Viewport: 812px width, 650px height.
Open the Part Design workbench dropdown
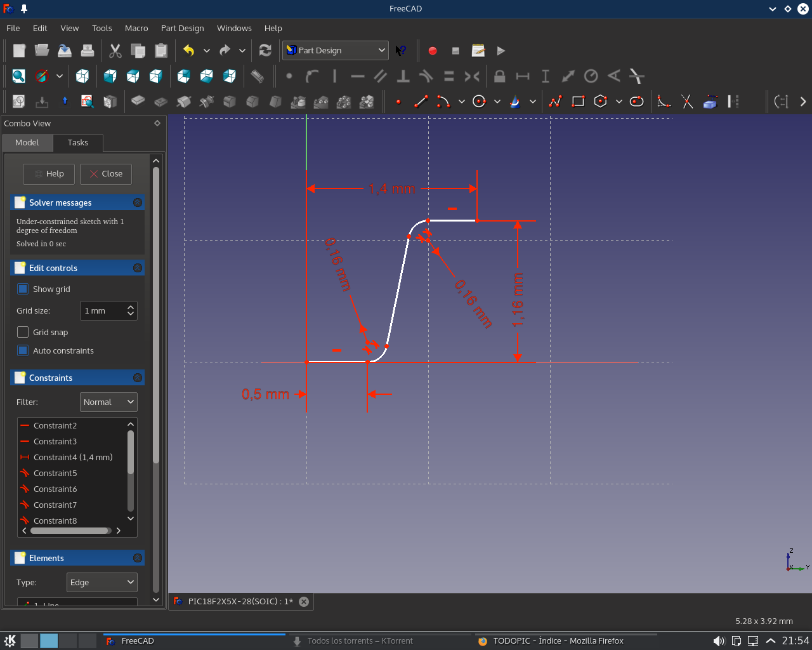click(x=336, y=50)
